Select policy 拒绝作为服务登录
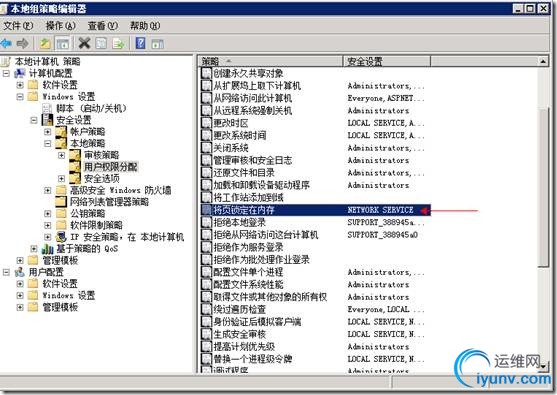 [x=248, y=247]
